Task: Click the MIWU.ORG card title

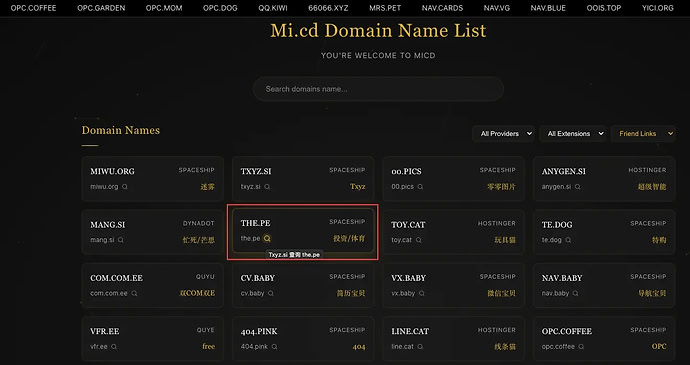Action: pos(112,171)
